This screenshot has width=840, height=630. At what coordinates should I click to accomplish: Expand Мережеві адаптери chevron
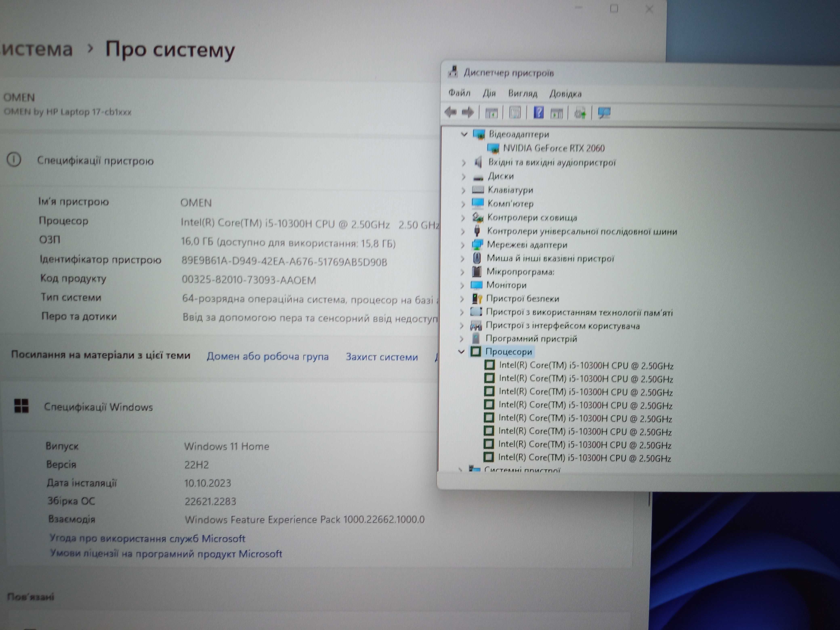[x=463, y=245]
